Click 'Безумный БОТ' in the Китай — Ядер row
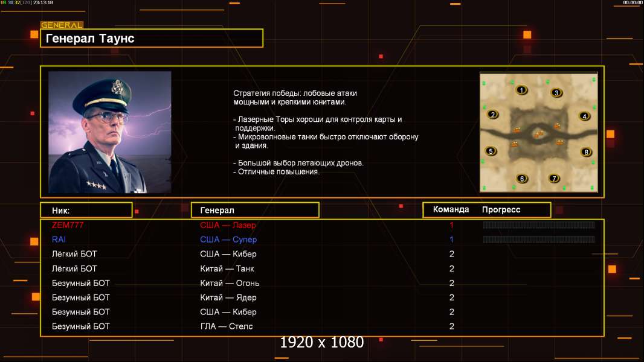 (80, 297)
